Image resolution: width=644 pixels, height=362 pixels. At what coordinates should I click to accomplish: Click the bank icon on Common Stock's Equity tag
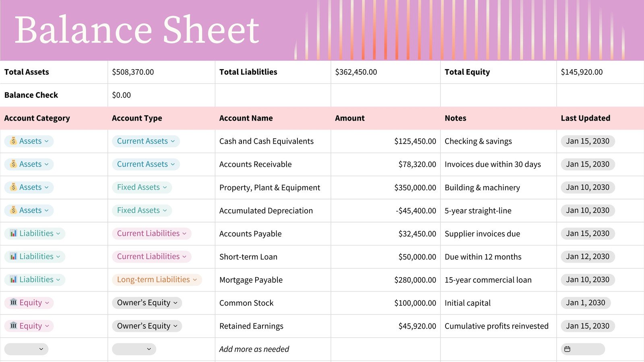(x=13, y=303)
